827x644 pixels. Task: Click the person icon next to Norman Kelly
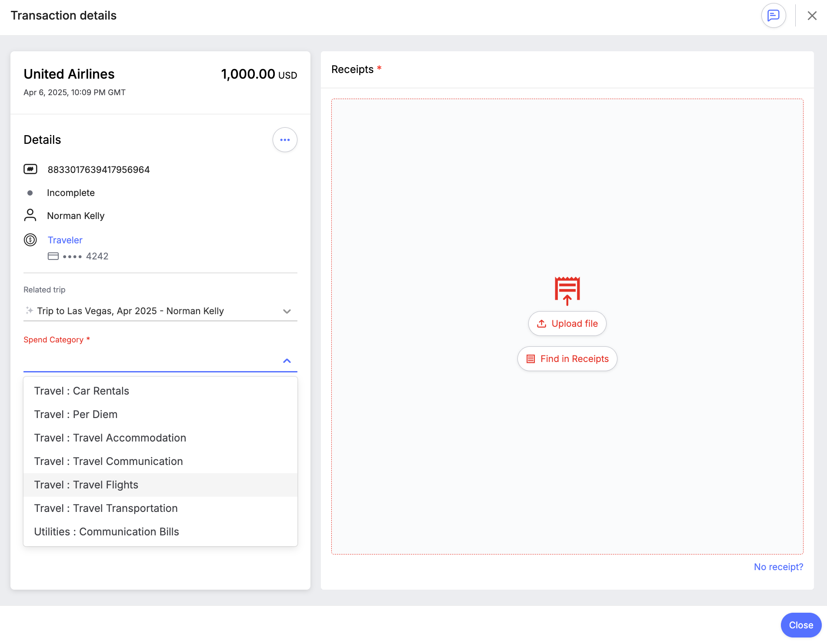pos(30,215)
